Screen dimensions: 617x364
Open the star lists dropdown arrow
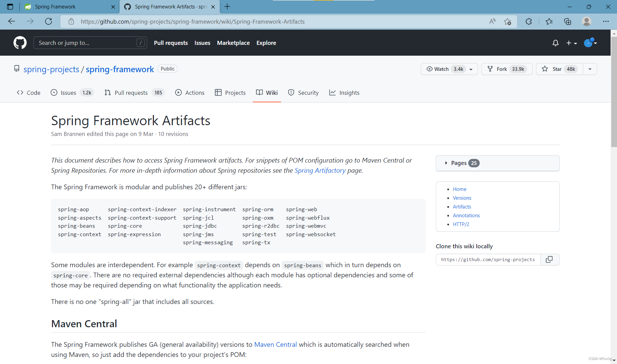pyautogui.click(x=590, y=69)
